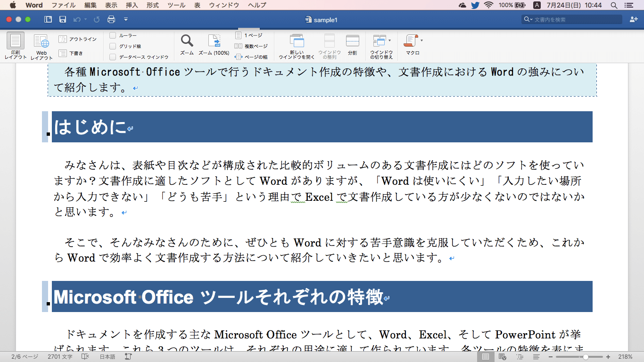Screen dimensions: 644x362
Task: Open the ウィンドウ menu
Action: [x=224, y=5]
